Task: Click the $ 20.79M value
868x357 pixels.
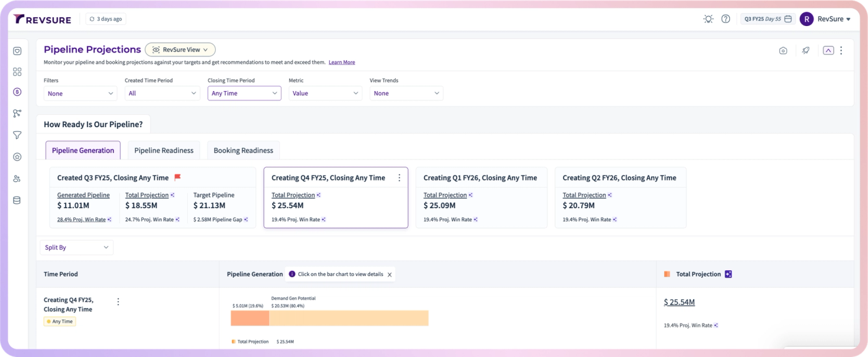Action: [578, 205]
